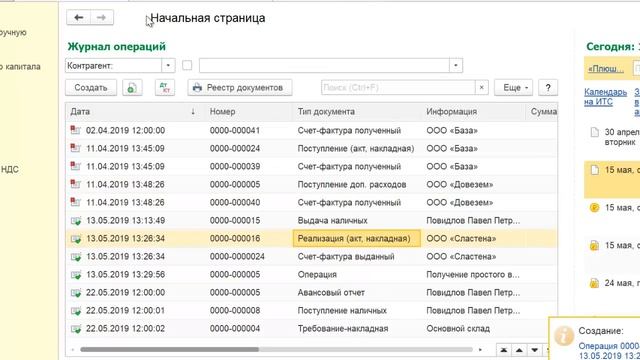Click ООО «Довезем» in the 0000-000005 row
The height and width of the screenshot is (360, 640).
(x=460, y=184)
